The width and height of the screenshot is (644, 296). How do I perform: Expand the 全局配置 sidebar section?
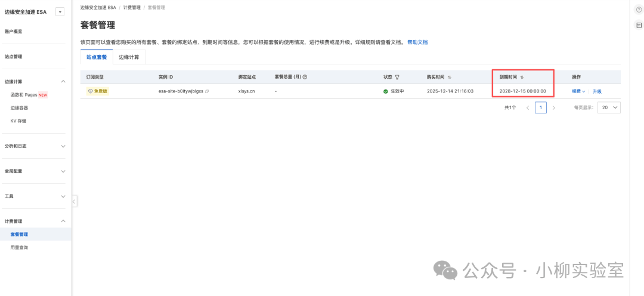[x=64, y=171]
